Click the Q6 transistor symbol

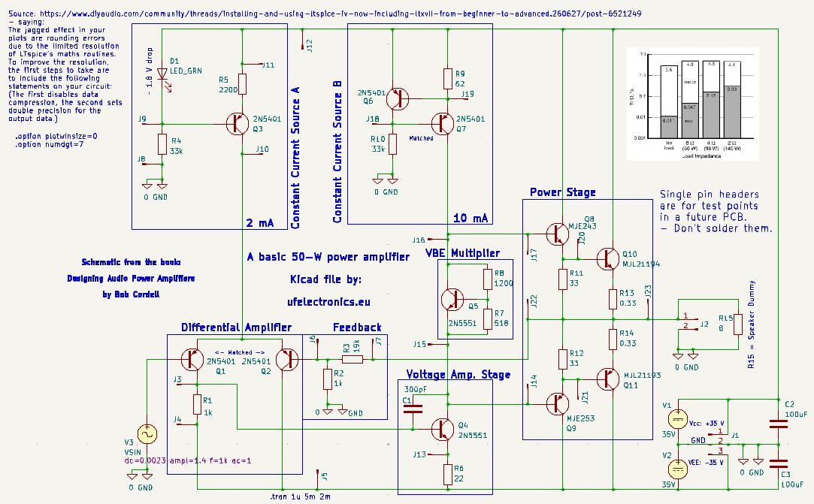tap(397, 98)
